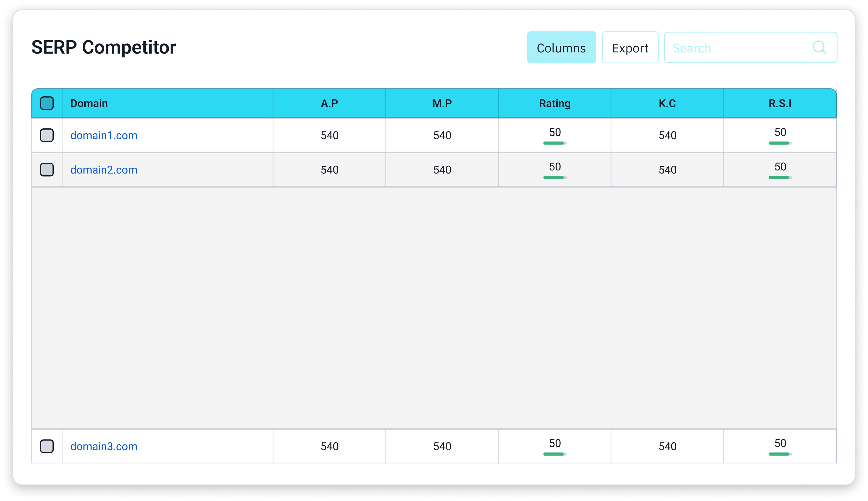Sort by the M.P column header

442,103
